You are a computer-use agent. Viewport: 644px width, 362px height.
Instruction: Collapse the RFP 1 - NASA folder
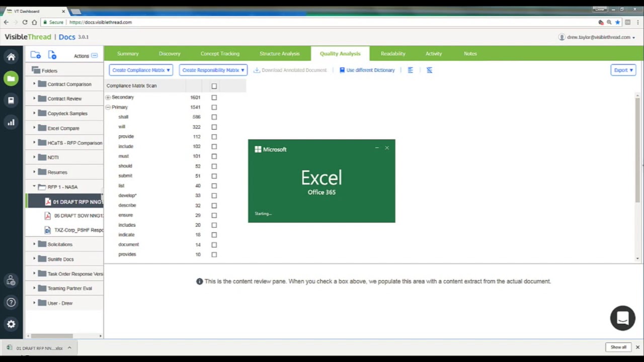34,187
